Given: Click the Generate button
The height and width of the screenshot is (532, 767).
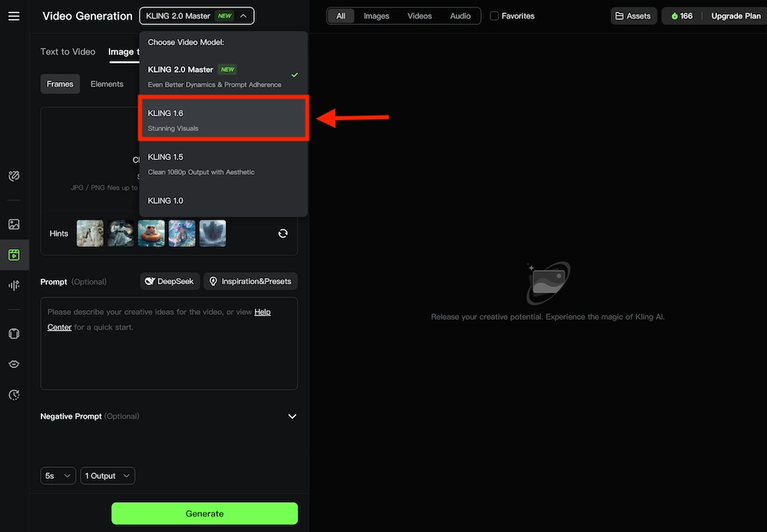Looking at the screenshot, I should (205, 513).
